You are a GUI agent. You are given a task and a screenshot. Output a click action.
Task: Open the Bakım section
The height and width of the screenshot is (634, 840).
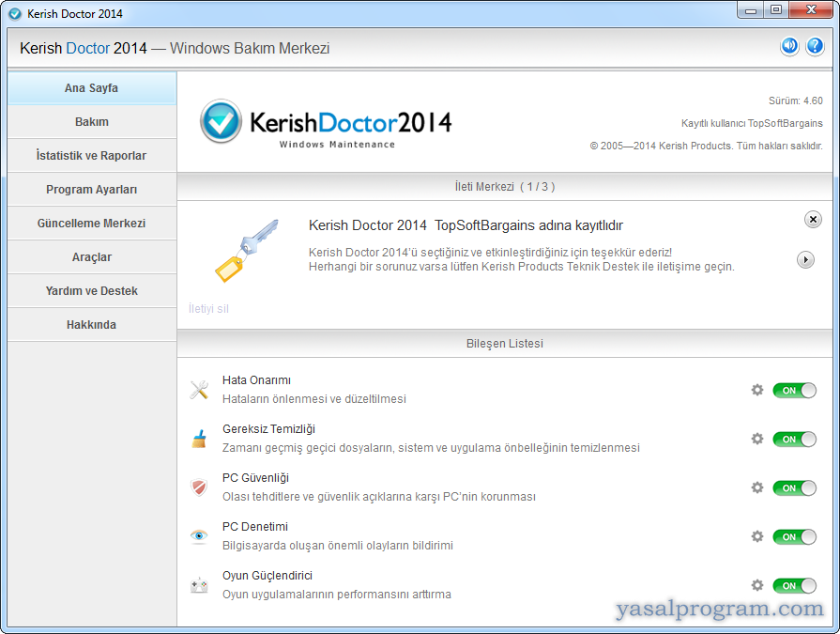coord(92,122)
